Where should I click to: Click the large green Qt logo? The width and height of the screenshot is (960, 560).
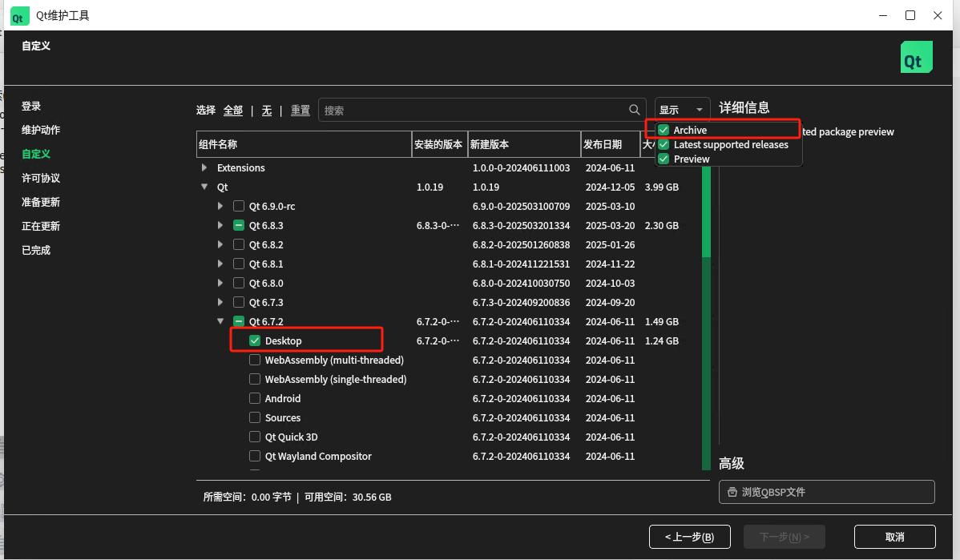coord(917,57)
